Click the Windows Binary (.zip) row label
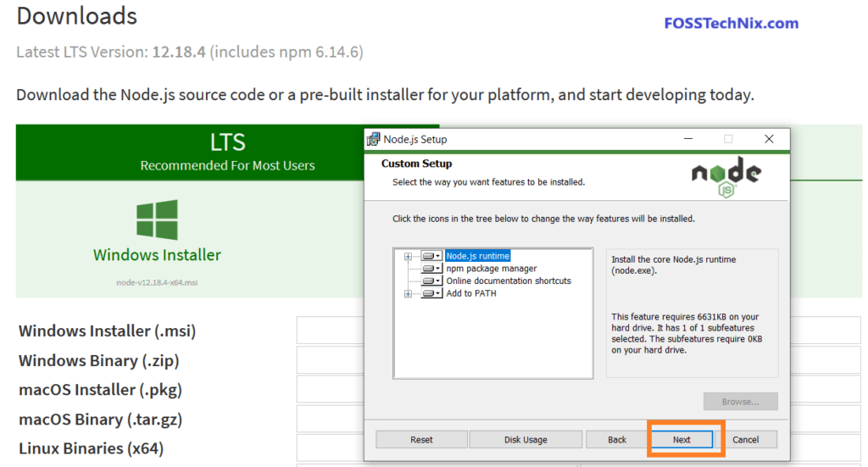The width and height of the screenshot is (868, 467). [x=99, y=361]
